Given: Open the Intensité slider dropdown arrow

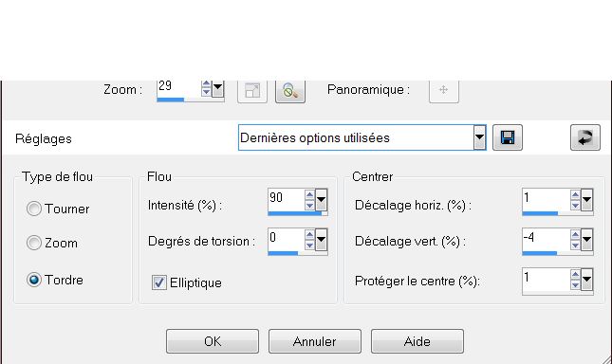Looking at the screenshot, I should point(321,200).
